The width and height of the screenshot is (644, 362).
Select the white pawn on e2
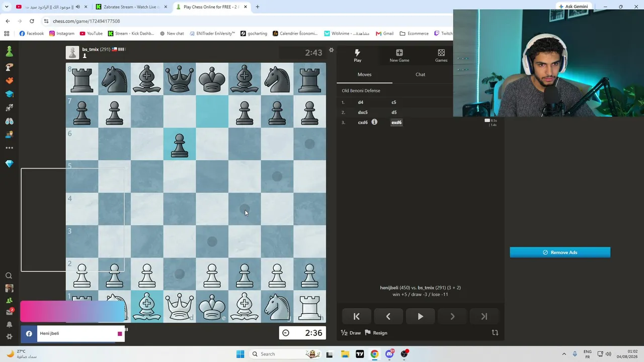coord(212,274)
